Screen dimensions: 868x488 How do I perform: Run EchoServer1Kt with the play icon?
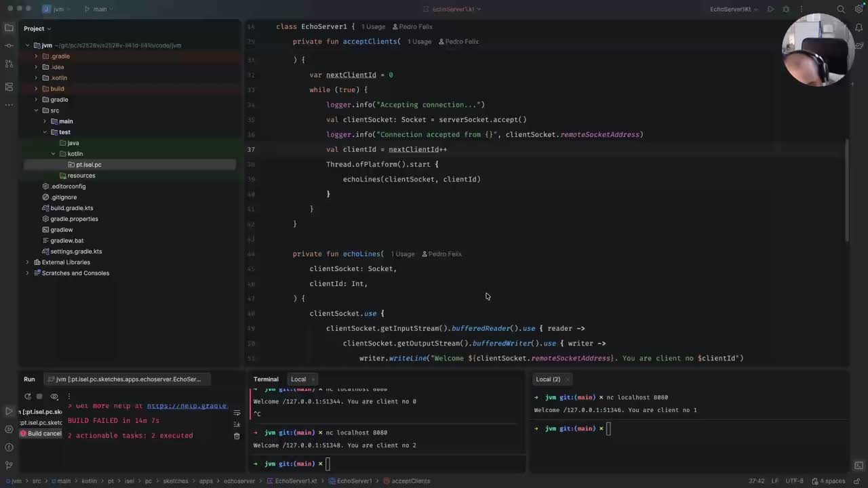pos(770,9)
